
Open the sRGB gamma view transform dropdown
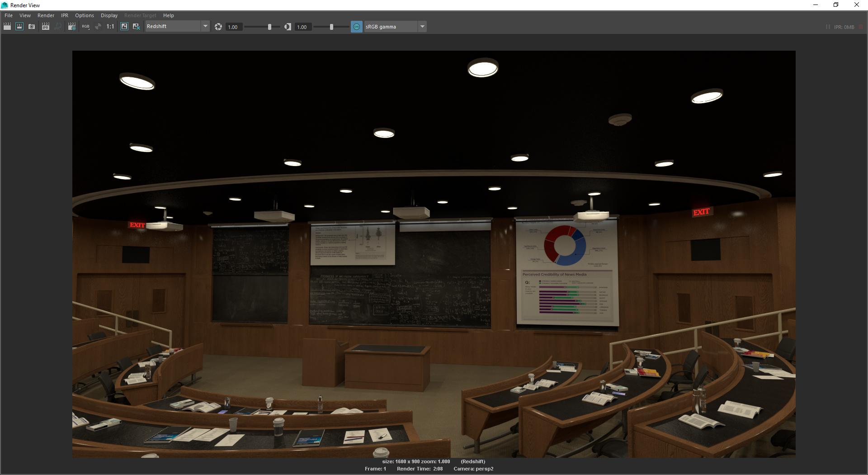point(395,27)
